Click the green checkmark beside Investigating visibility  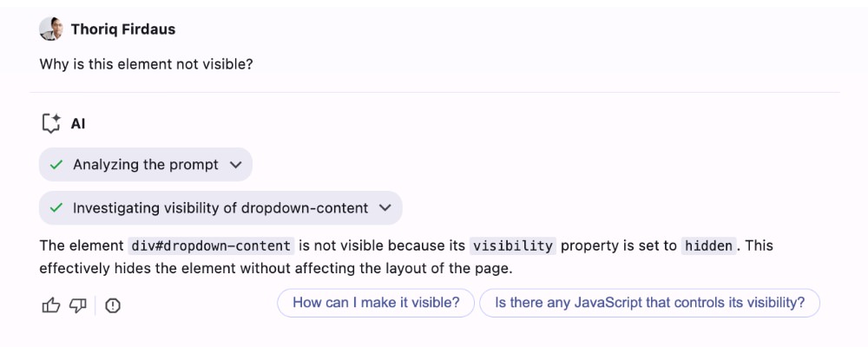pyautogui.click(x=56, y=208)
